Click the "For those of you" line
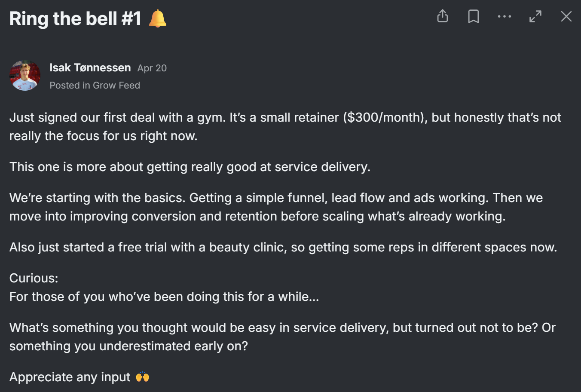Image resolution: width=581 pixels, height=392 pixels. pyautogui.click(x=164, y=297)
